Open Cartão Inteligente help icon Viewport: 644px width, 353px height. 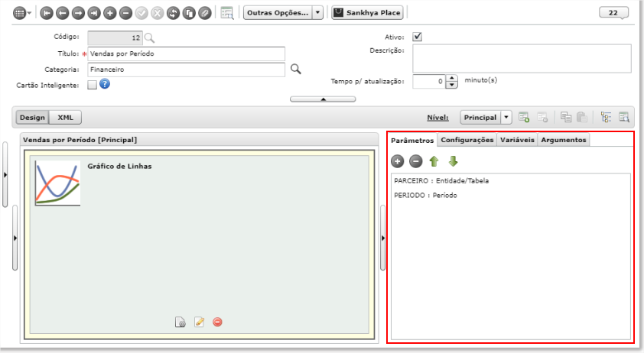click(x=105, y=84)
